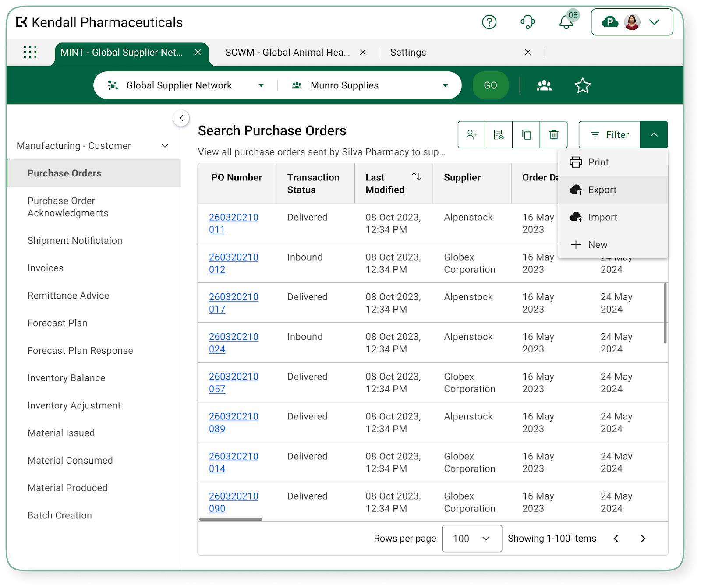Click the favorites star icon
Image resolution: width=701 pixels, height=588 pixels.
tap(583, 85)
